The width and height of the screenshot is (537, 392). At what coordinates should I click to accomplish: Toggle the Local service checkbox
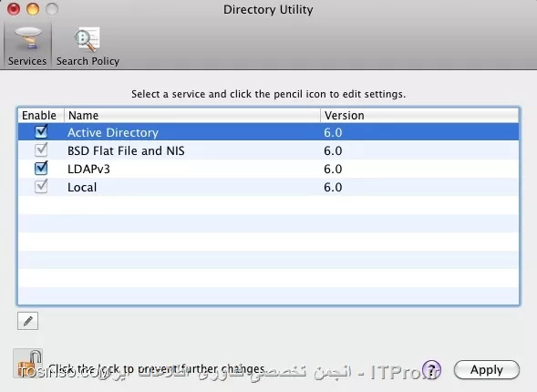[41, 187]
